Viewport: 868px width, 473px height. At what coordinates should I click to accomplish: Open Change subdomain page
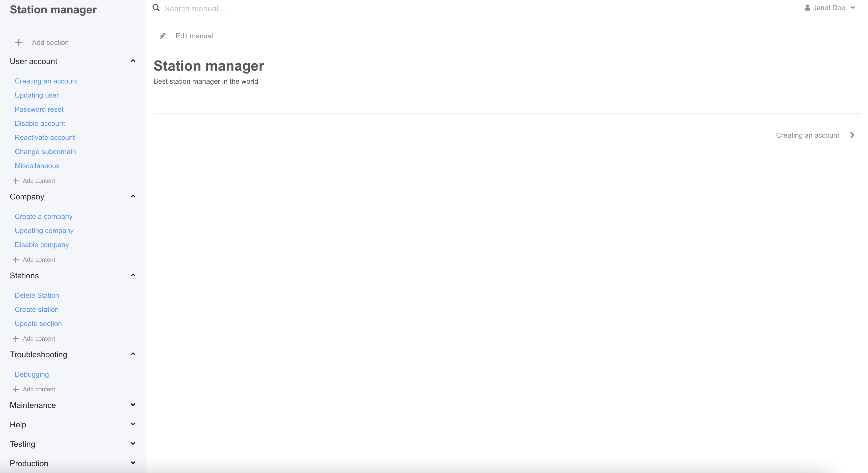coord(45,152)
